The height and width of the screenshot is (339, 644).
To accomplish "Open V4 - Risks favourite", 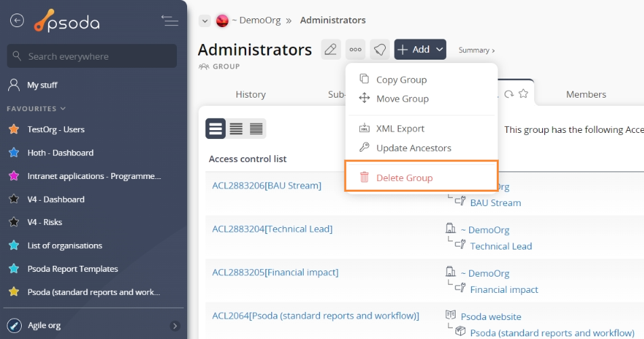I will click(x=45, y=222).
